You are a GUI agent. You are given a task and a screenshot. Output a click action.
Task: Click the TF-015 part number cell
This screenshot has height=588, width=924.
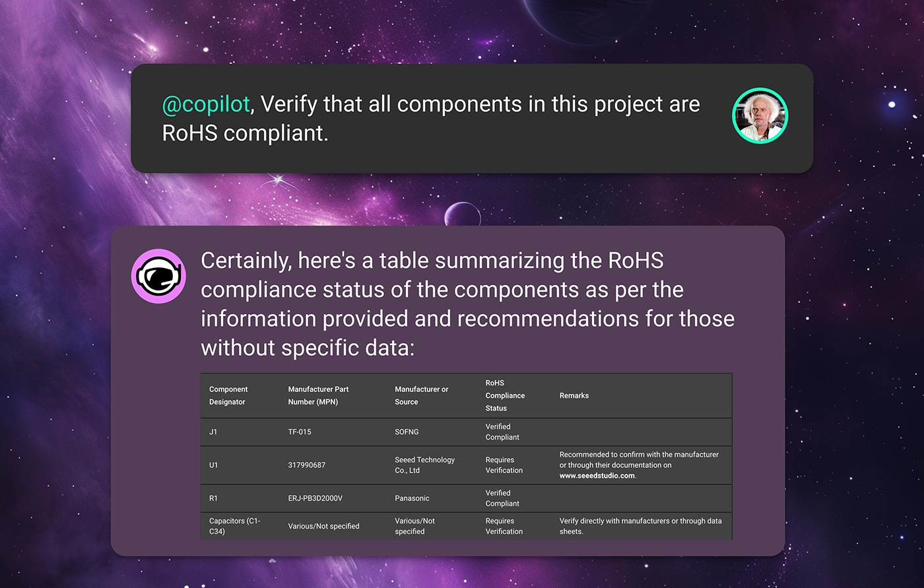click(300, 432)
